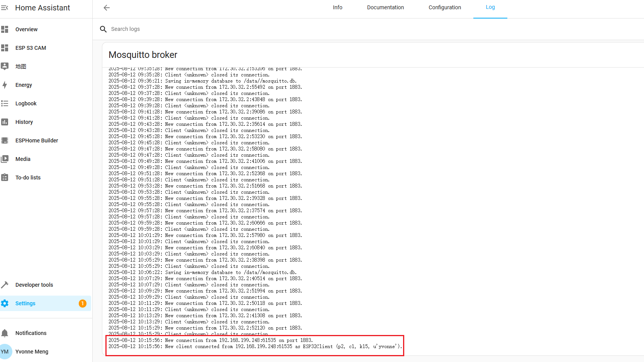644x362 pixels.
Task: Open the Energy lightning icon
Action: pos(5,85)
